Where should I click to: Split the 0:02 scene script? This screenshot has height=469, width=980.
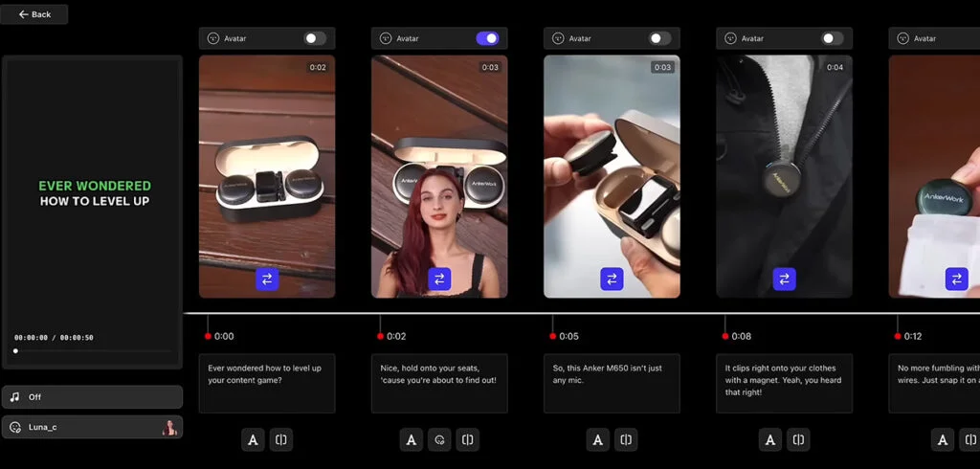tap(467, 439)
